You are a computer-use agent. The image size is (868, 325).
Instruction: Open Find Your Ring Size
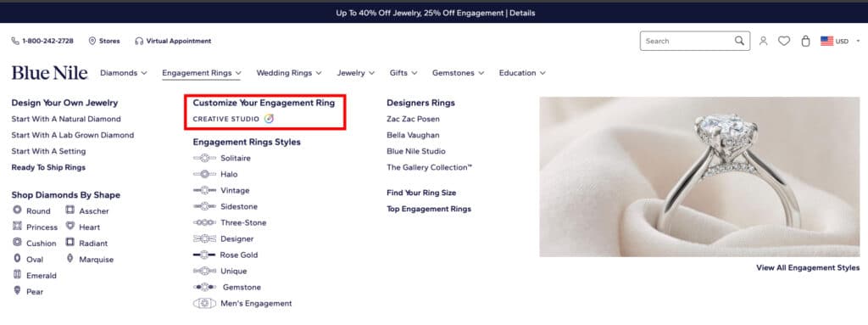click(421, 193)
